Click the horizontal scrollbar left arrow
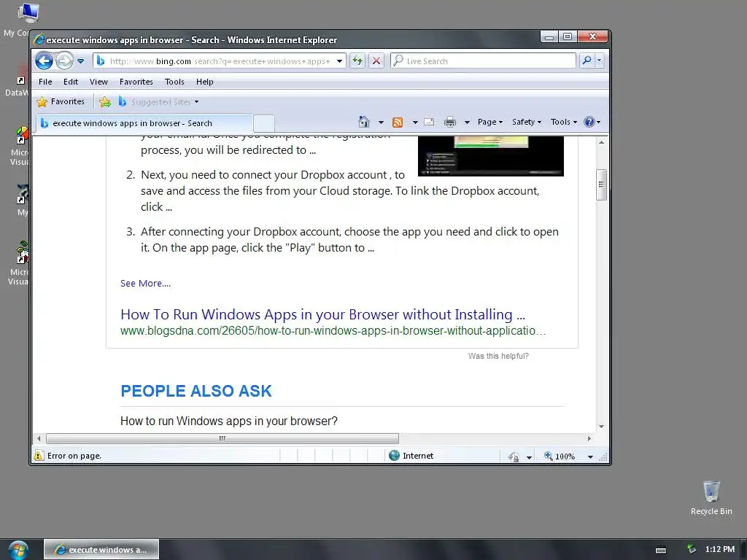The height and width of the screenshot is (560, 747). 39,438
